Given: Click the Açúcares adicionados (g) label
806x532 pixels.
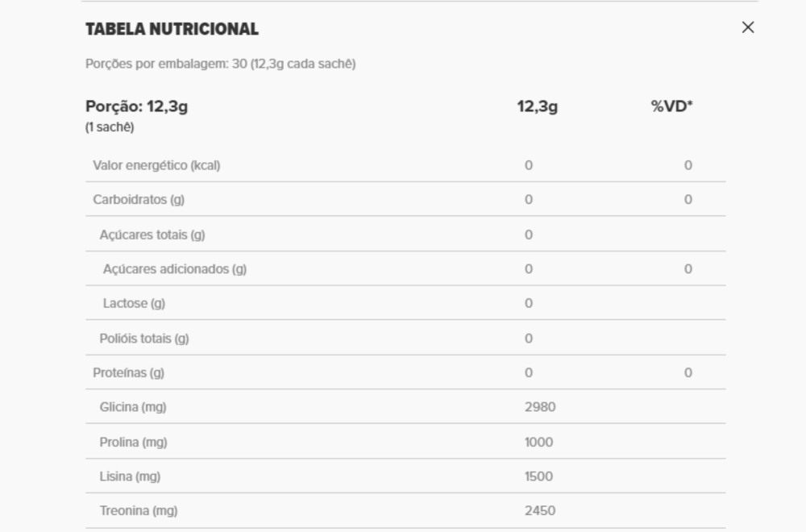Looking at the screenshot, I should [175, 269].
